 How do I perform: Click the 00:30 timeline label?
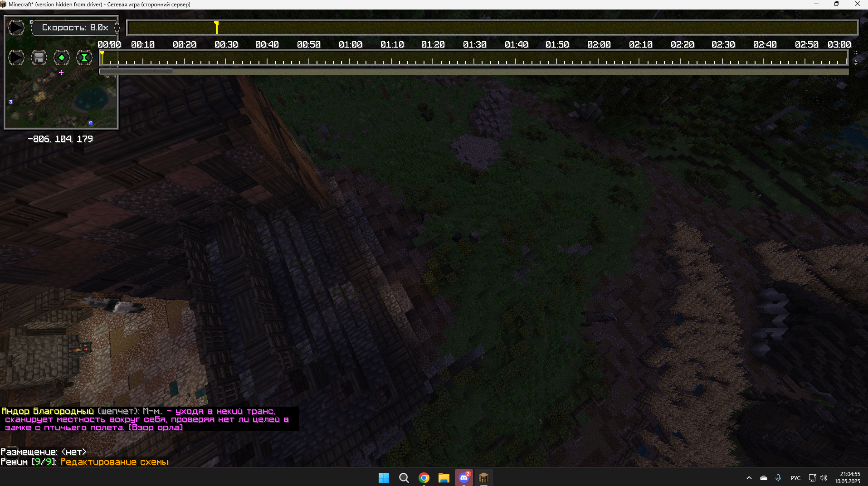226,44
